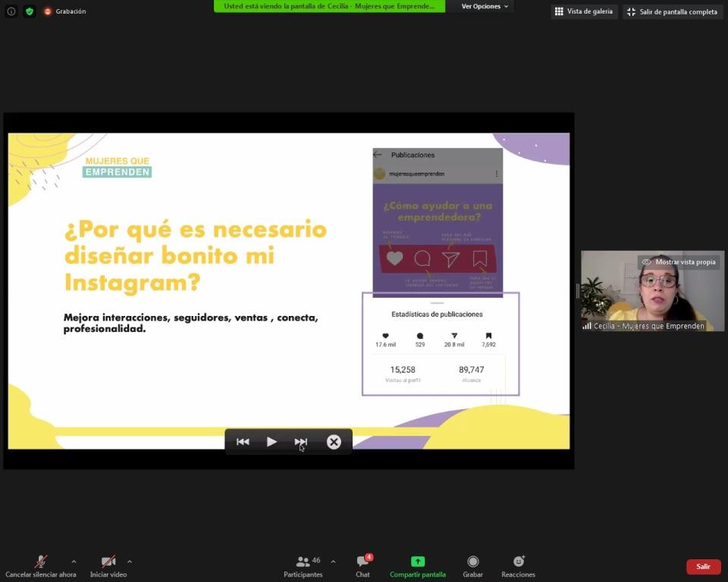Start camera with Iniciar video
Screen dimensions: 728x582
(x=108, y=566)
